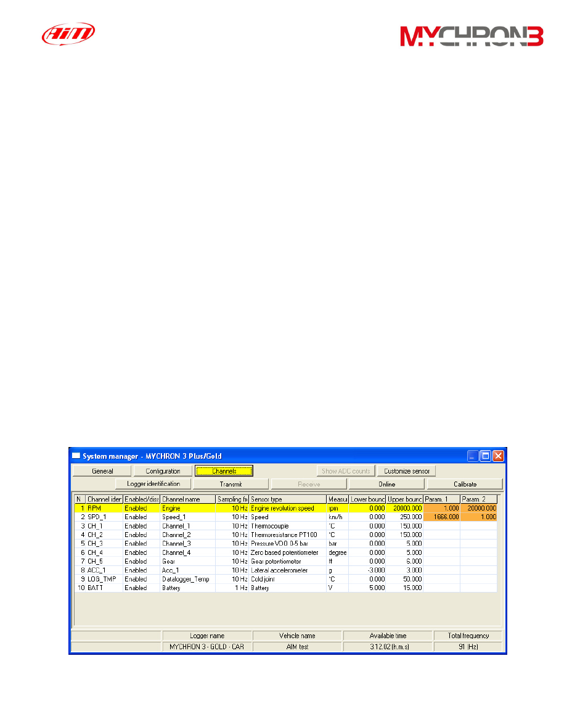Viewport: 588px width, 714px height.
Task: Click the Logger identification button
Action: [153, 483]
